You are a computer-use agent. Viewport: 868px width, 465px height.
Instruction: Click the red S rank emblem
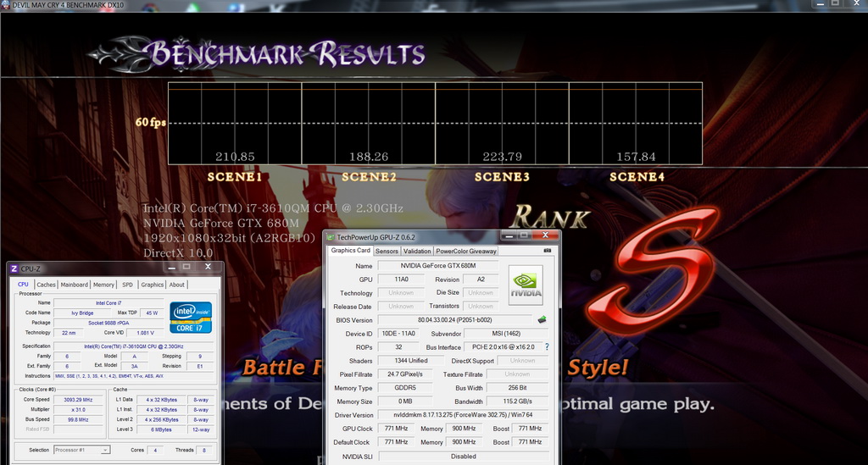click(x=652, y=271)
